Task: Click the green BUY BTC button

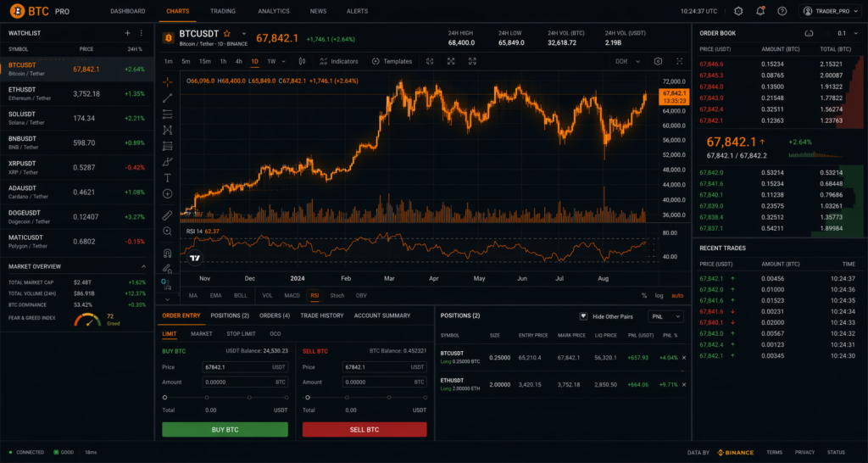Action: (x=225, y=430)
